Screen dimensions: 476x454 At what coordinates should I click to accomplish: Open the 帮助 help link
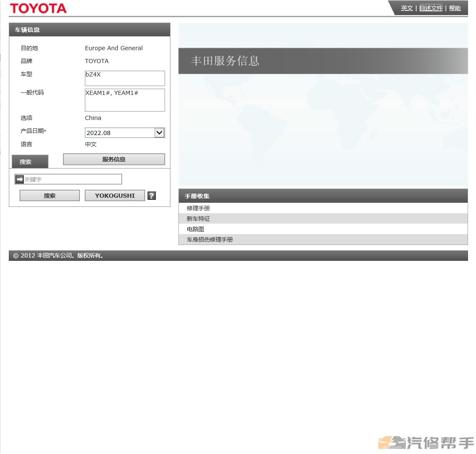click(455, 8)
